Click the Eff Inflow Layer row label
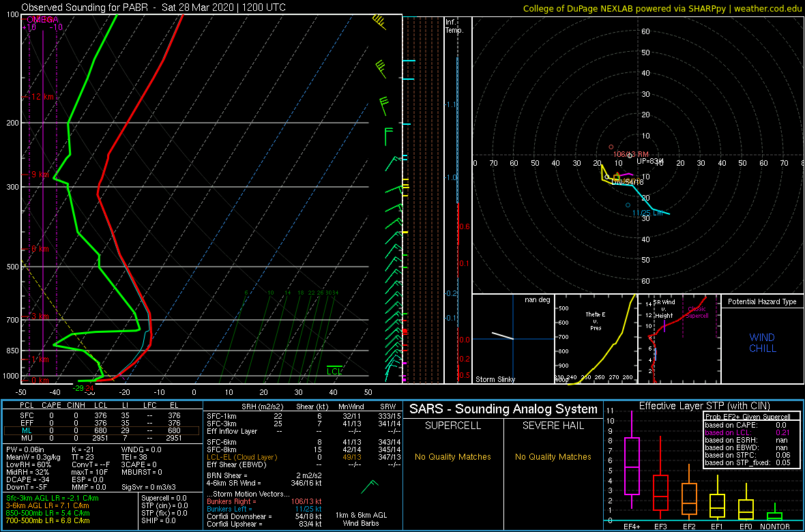Screen dimensions: 805x532 pyautogui.click(x=232, y=431)
